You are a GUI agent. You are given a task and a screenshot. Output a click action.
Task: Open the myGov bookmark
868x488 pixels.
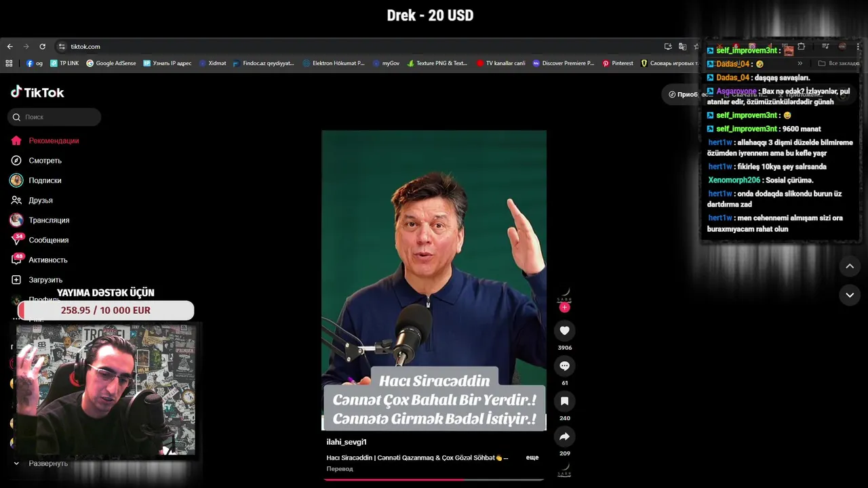tap(386, 63)
